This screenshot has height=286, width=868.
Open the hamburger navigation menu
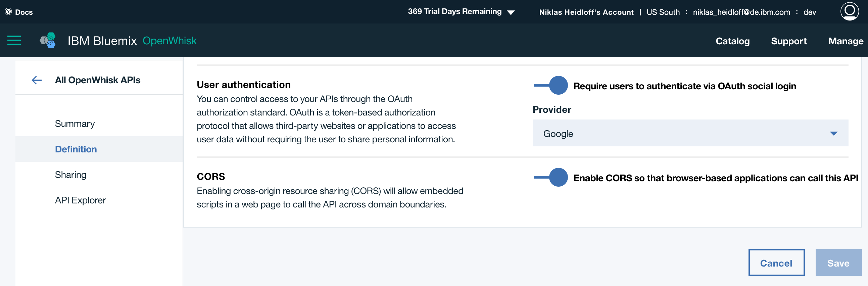click(14, 40)
